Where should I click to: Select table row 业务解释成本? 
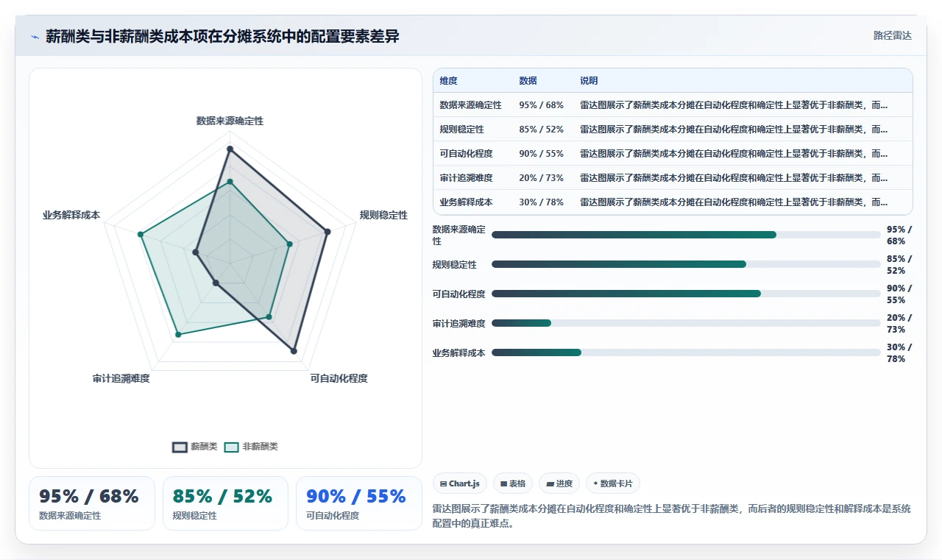point(673,202)
